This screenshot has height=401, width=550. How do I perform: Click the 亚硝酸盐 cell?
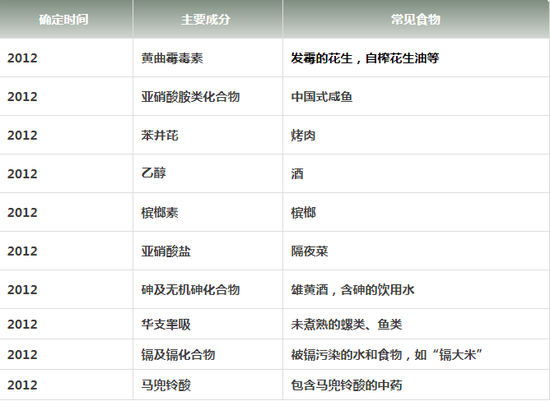207,251
